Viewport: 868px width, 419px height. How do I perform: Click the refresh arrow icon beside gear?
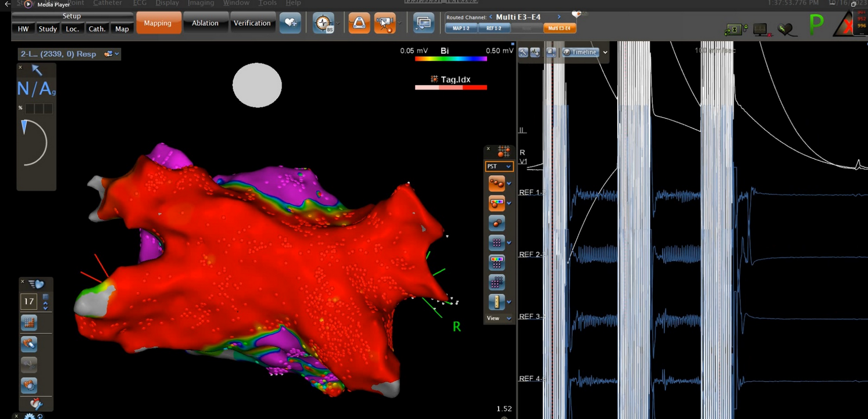(40, 416)
